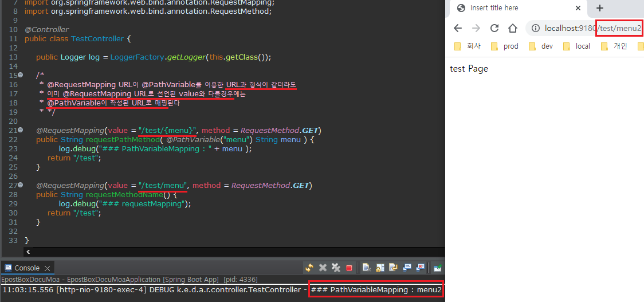Stop the app with red Terminate button
644x302 pixels.
[349, 268]
